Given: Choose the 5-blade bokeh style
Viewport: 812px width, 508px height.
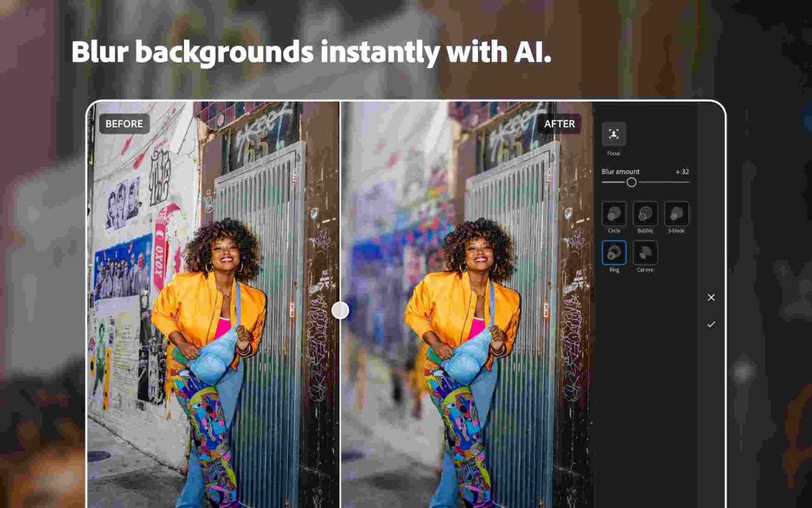Looking at the screenshot, I should tap(676, 213).
